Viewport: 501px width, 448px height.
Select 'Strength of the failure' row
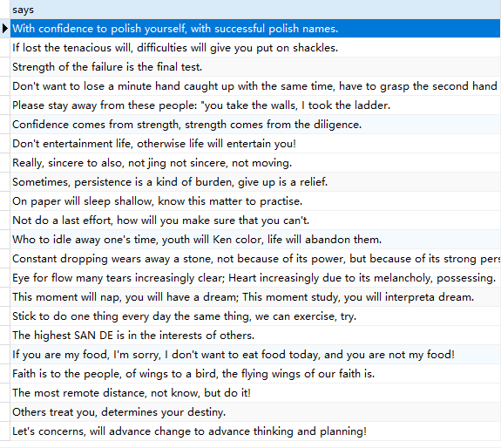click(255, 67)
